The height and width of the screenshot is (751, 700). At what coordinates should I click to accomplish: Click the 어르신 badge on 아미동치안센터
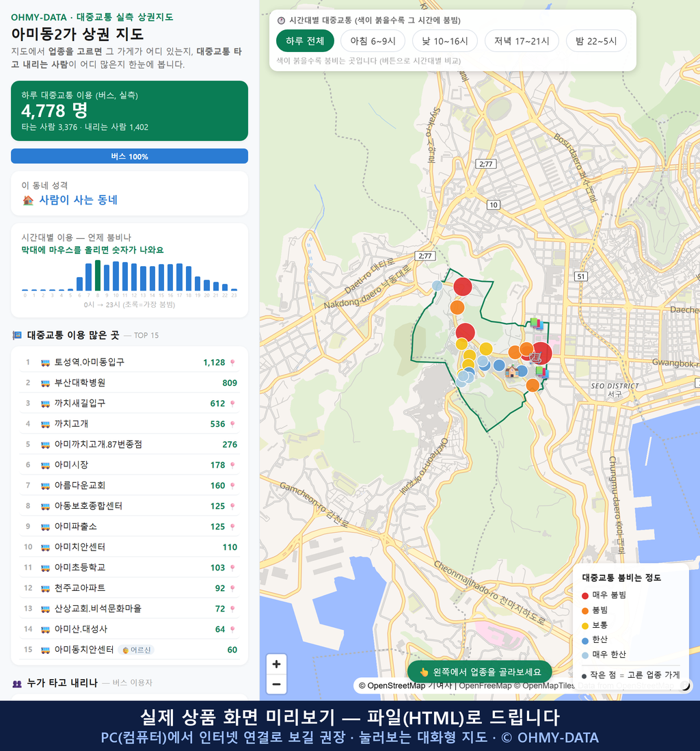(x=137, y=650)
